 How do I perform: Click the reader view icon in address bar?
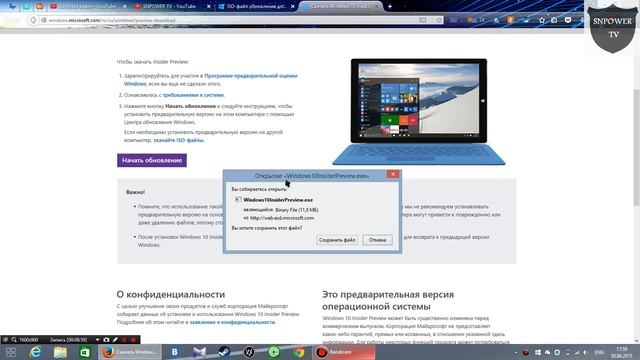[423, 20]
